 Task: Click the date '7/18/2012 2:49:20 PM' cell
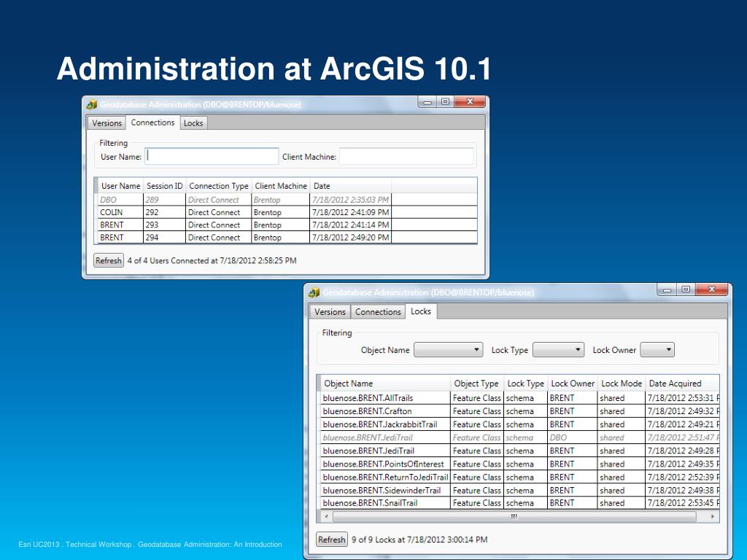351,237
